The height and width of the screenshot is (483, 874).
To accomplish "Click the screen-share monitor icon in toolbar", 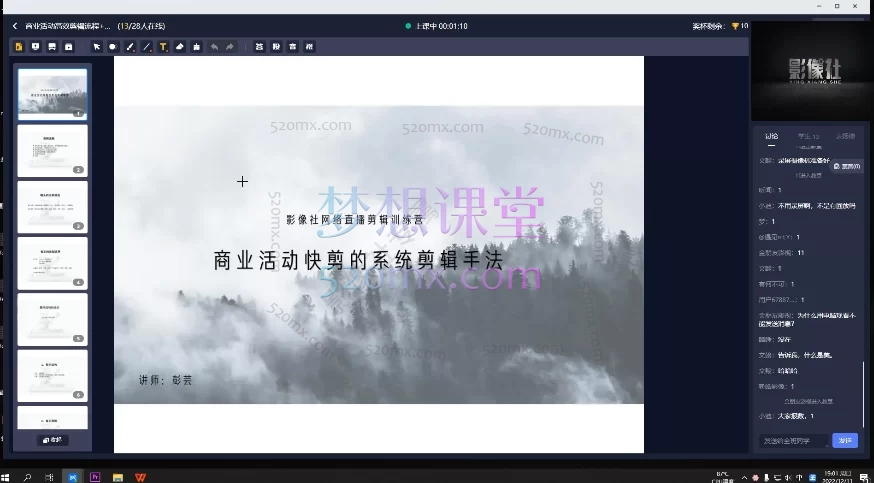I will [36, 47].
